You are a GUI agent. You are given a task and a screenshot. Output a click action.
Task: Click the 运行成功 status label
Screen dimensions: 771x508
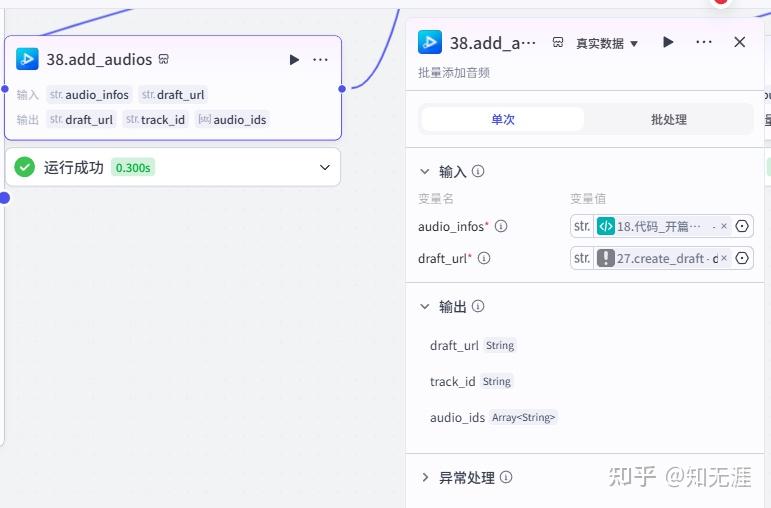(74, 167)
